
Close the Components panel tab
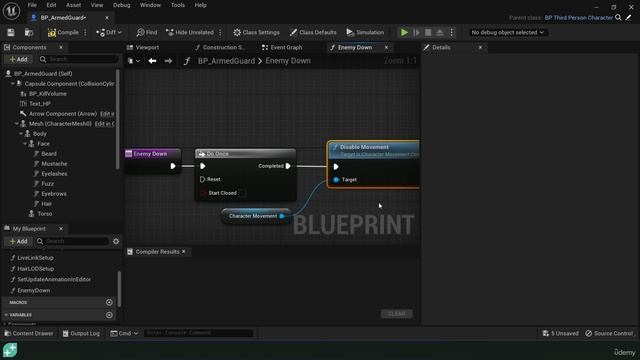click(x=61, y=47)
